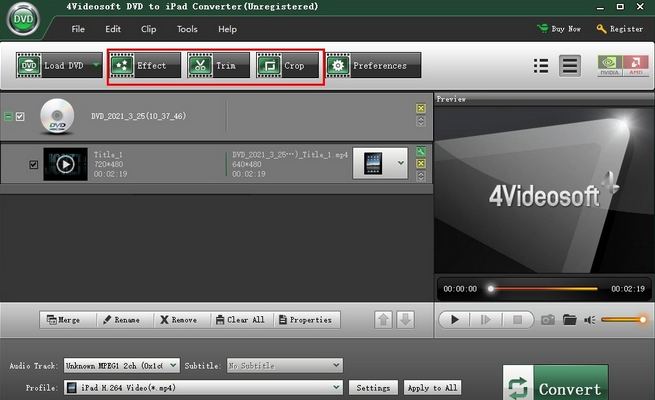Take a snapshot with camera icon
The image size is (655, 400).
pyautogui.click(x=548, y=320)
